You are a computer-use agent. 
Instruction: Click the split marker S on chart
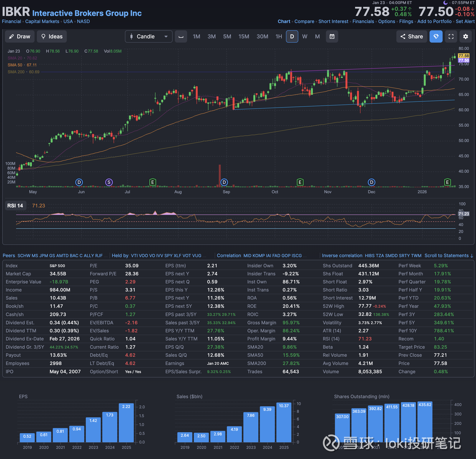pyautogui.click(x=109, y=182)
